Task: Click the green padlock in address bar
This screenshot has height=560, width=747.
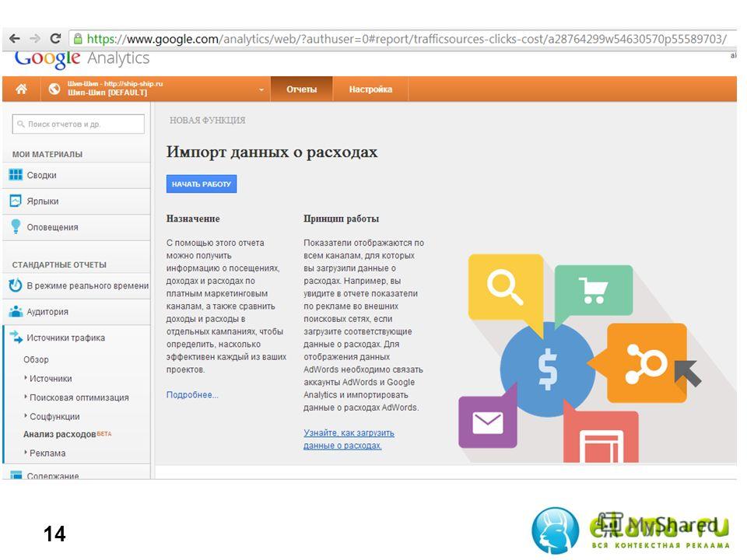Action: [78, 39]
